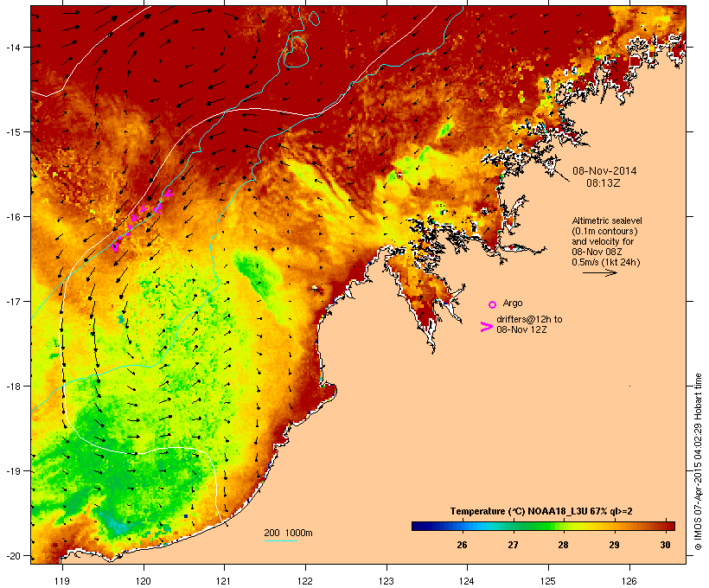Viewport: 709px width, 588px height.
Task: Click the latitude axis label -14
Action: point(12,47)
